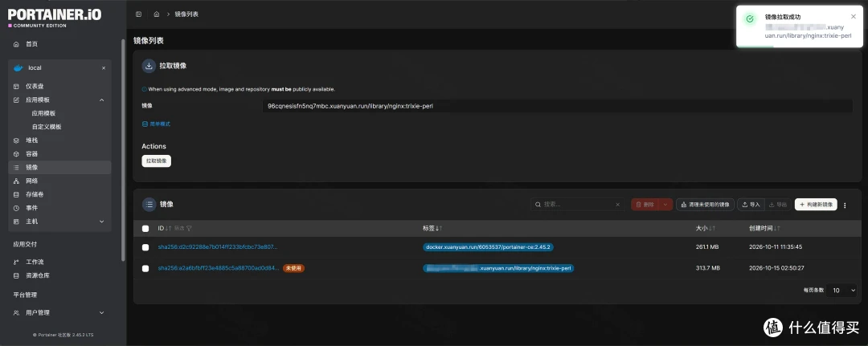Focus the 镜像 image name input field

(557, 106)
